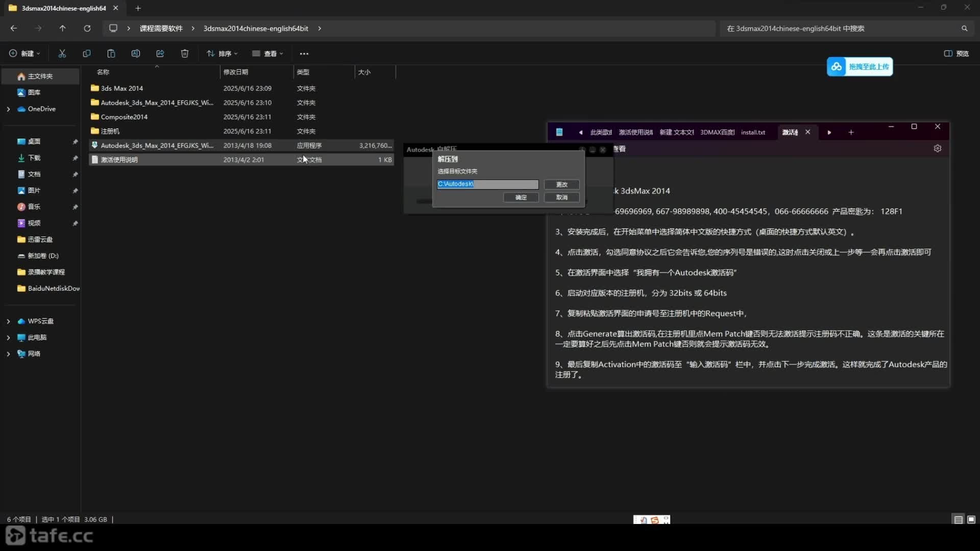Click 更改 to change destination folder

[x=561, y=185]
